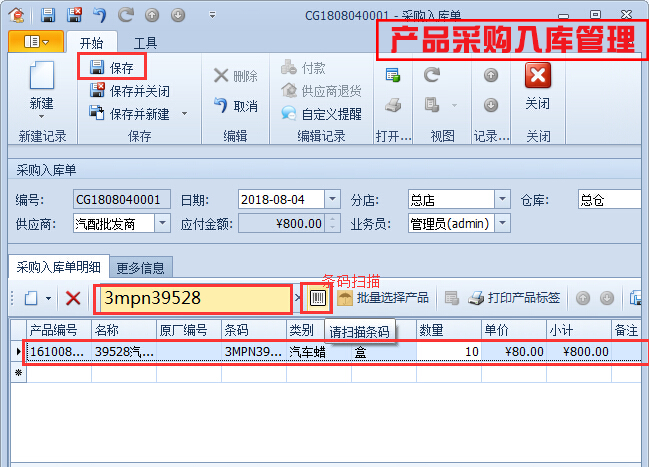Open the date (日期) dropdown

(x=333, y=199)
